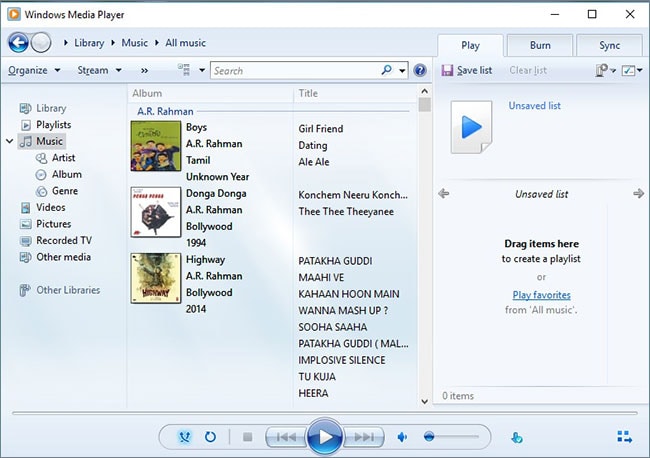Viewport: 650px width, 458px height.
Task: Go to previous playlist arrow
Action: 444,194
